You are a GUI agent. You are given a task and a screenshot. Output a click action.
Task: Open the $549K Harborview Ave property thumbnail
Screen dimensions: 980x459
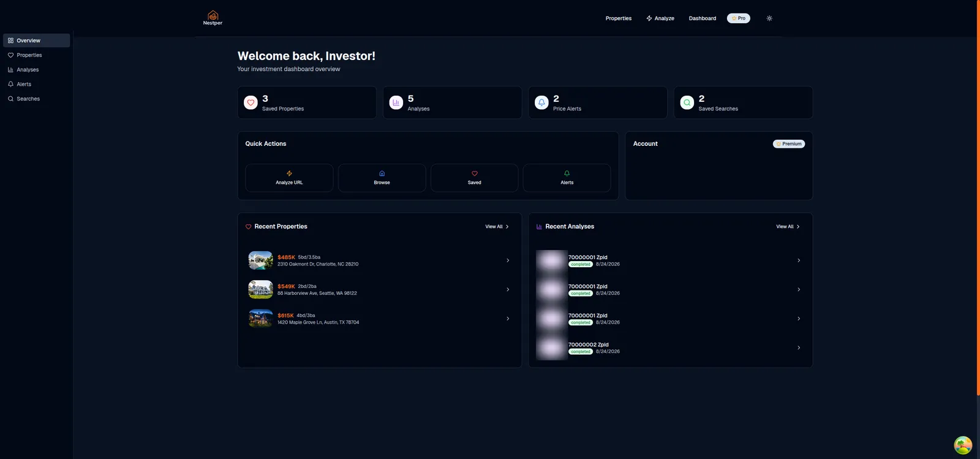[260, 289]
